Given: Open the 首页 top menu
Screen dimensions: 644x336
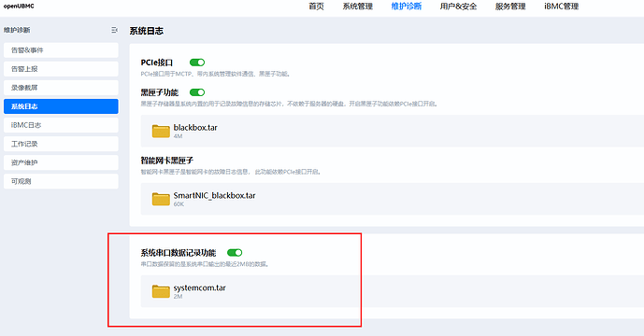Looking at the screenshot, I should (x=316, y=7).
